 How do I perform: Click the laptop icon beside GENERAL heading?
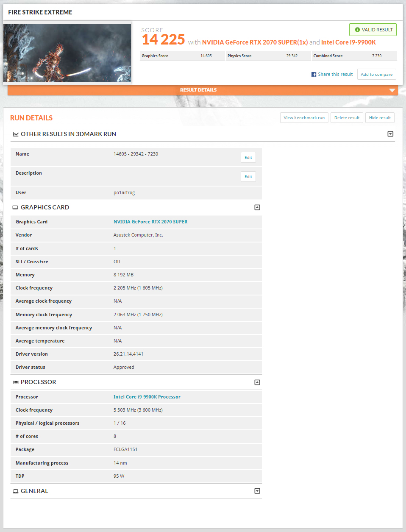point(16,491)
